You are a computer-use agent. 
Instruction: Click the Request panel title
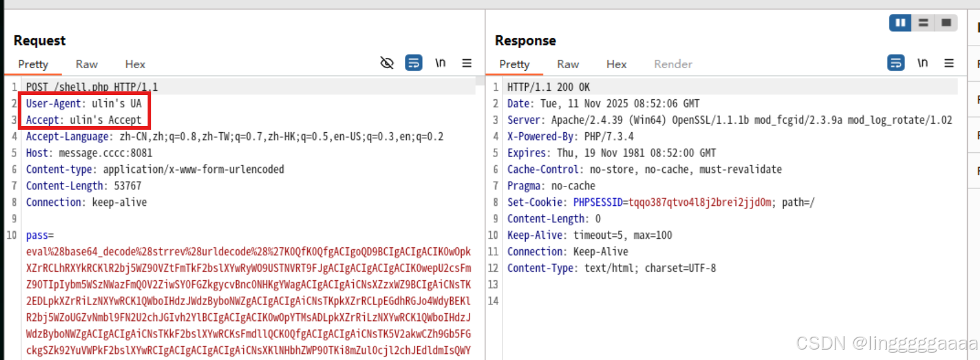(x=40, y=41)
